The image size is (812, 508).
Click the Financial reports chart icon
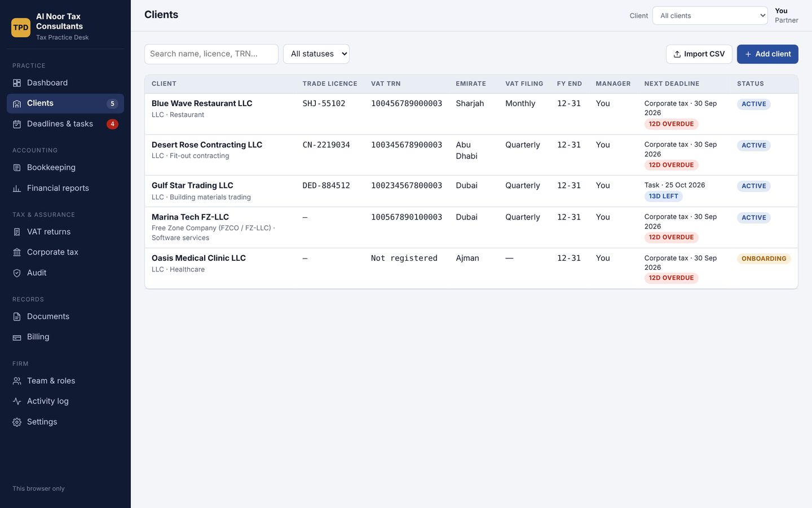point(17,189)
